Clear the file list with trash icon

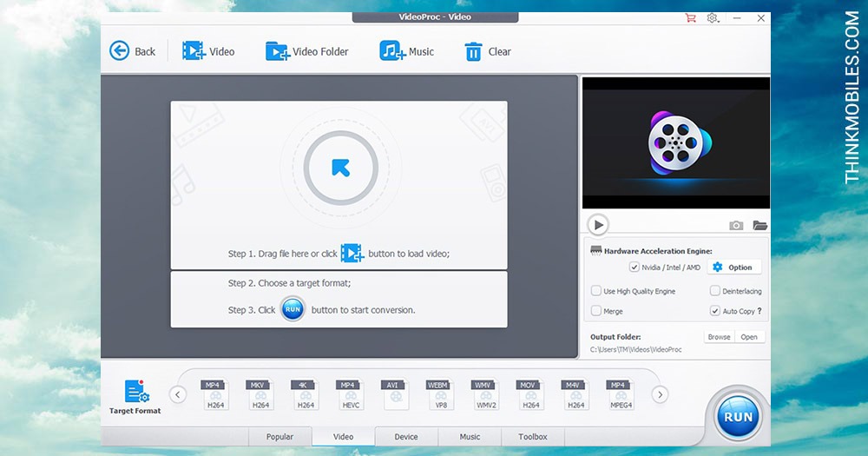tap(487, 51)
